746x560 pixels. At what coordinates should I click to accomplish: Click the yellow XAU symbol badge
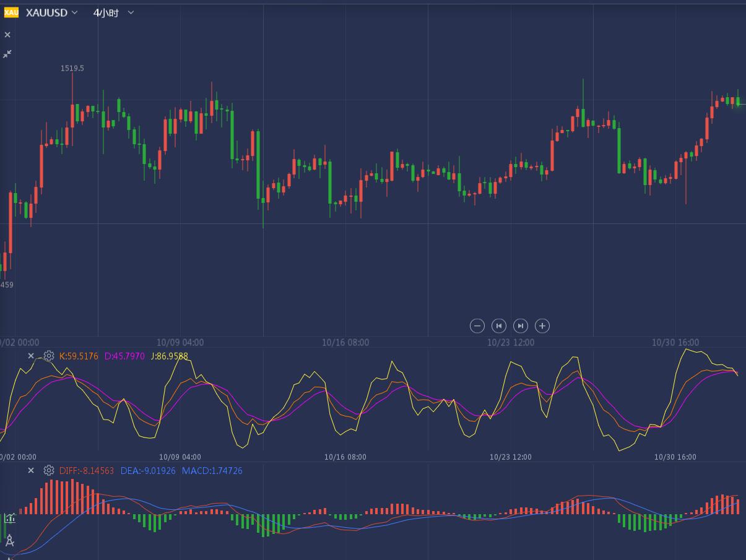pyautogui.click(x=11, y=12)
